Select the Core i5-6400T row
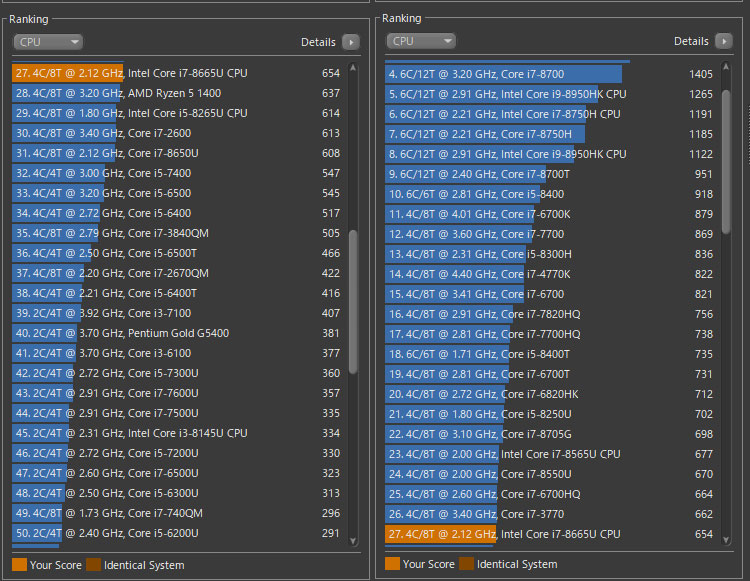 point(178,293)
